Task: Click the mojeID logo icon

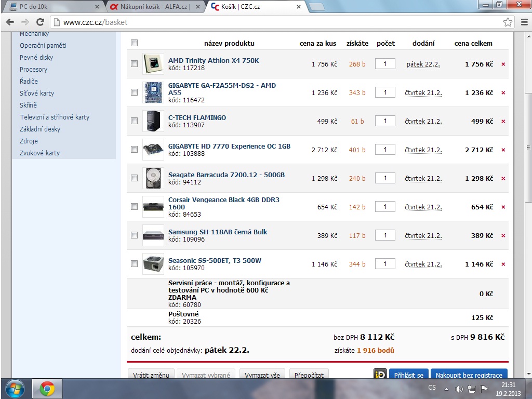Action: (380, 374)
